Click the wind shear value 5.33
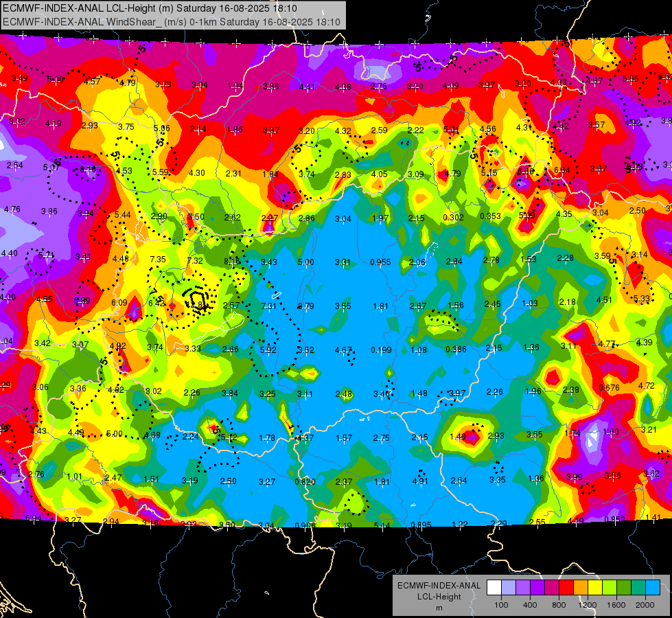 [642, 299]
